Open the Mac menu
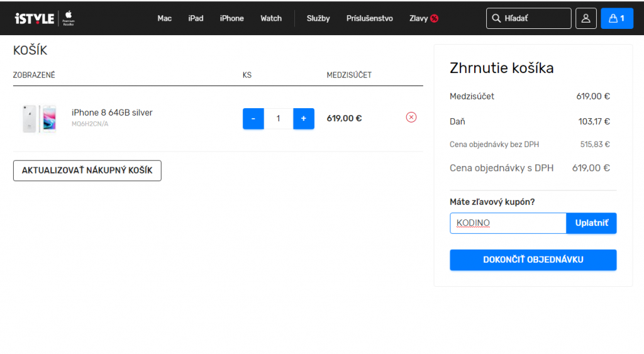Screen dimensions: 644x354 (x=164, y=18)
